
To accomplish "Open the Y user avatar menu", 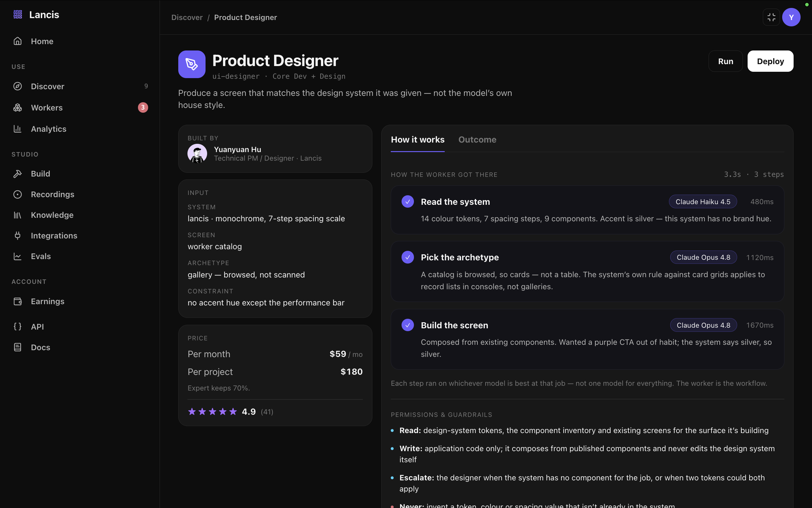I will click(791, 17).
